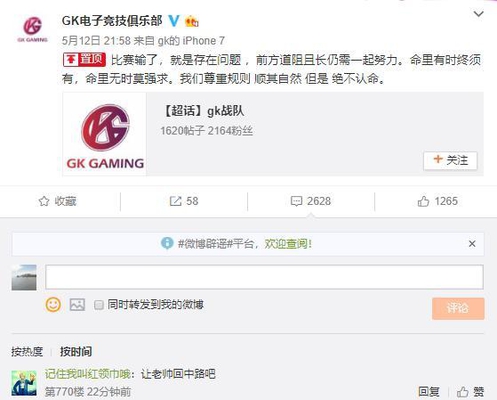Open the GK Gaming super topic thumbnail

pyautogui.click(x=105, y=134)
